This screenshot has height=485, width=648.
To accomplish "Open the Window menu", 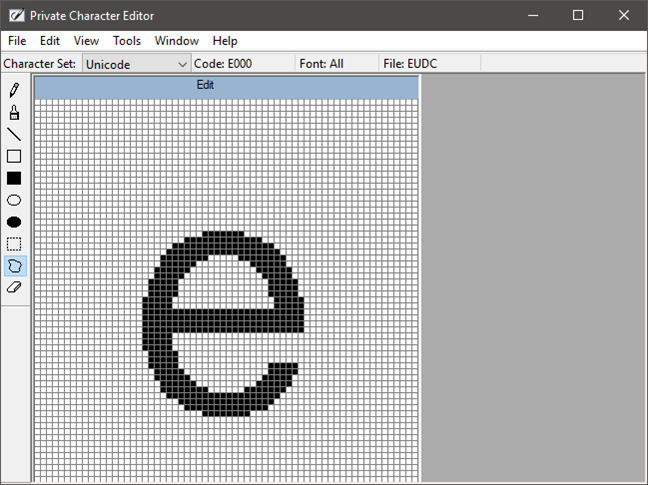I will (176, 41).
